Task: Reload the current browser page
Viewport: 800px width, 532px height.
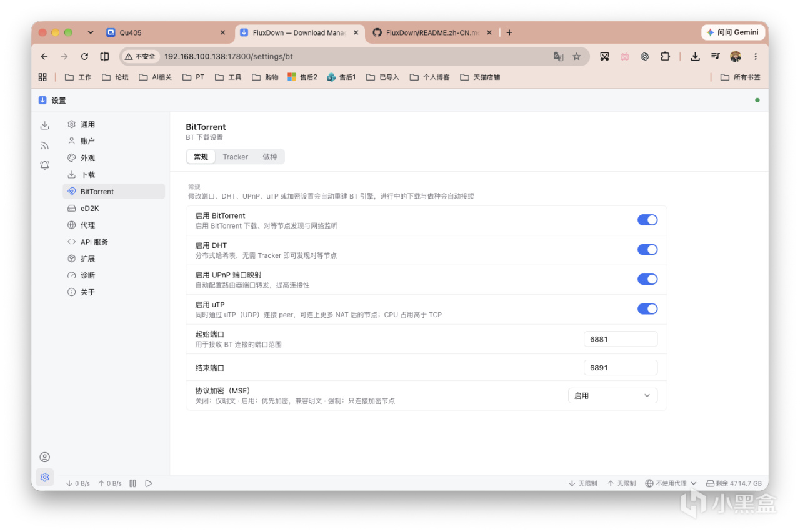Action: coord(84,56)
